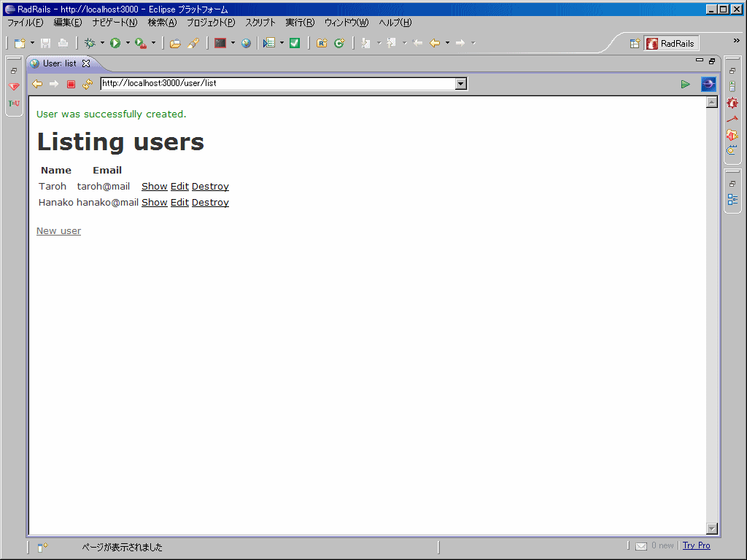Click the green checkmark toolbar icon
This screenshot has width=747, height=560.
click(x=295, y=43)
